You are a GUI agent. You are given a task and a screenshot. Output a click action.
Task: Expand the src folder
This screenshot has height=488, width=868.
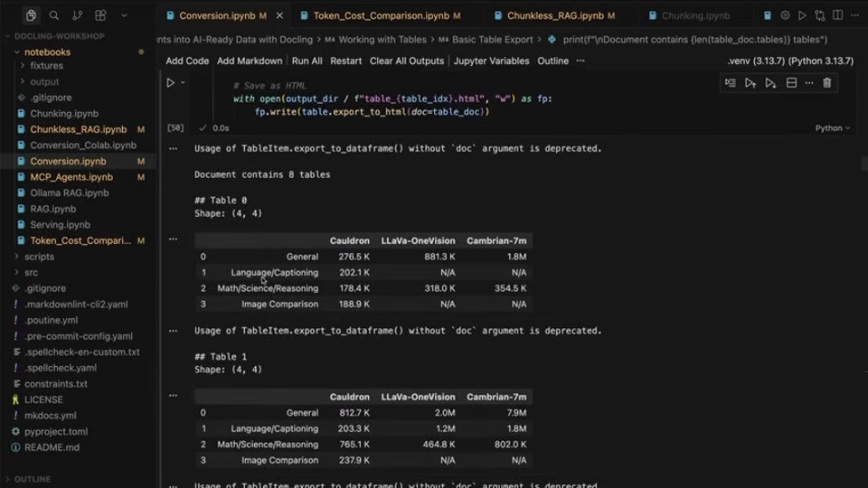(x=31, y=272)
